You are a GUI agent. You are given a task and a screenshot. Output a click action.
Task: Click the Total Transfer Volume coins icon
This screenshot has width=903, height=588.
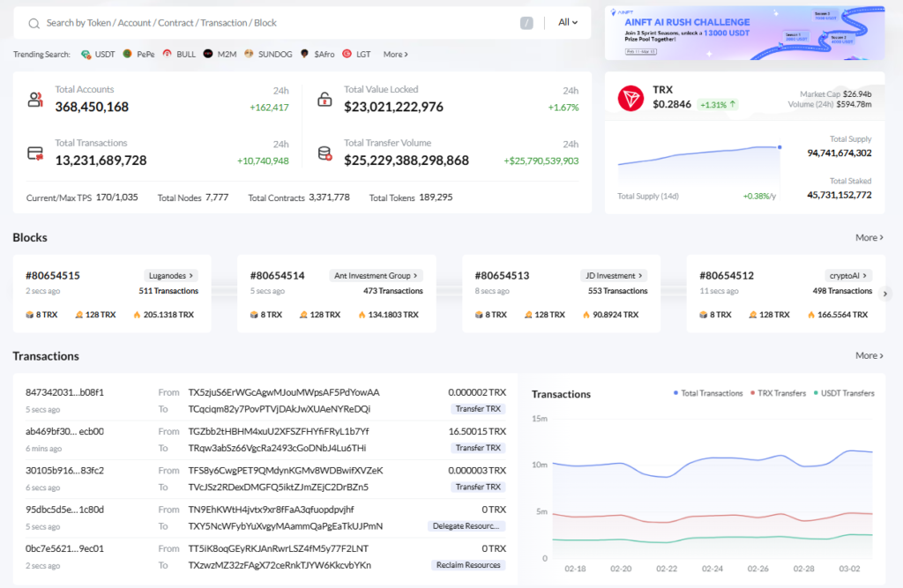tap(325, 153)
